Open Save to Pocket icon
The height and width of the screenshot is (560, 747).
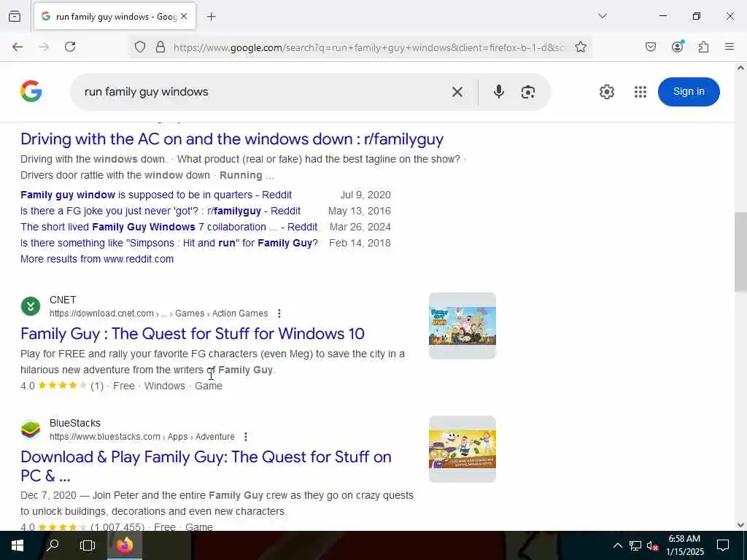point(651,47)
